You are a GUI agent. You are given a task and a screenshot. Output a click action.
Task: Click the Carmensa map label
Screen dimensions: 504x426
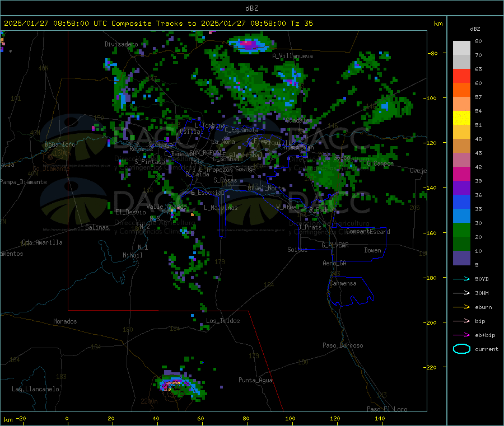pos(343,283)
